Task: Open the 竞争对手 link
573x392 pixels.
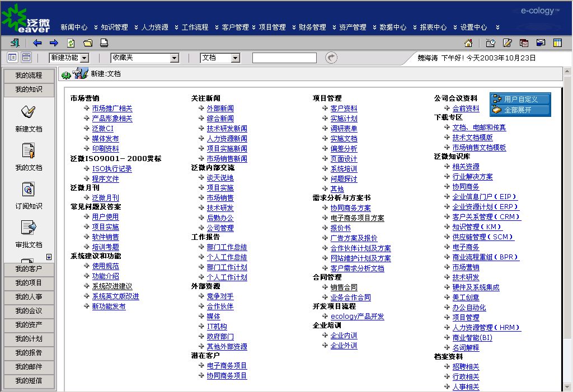Action: tap(220, 296)
